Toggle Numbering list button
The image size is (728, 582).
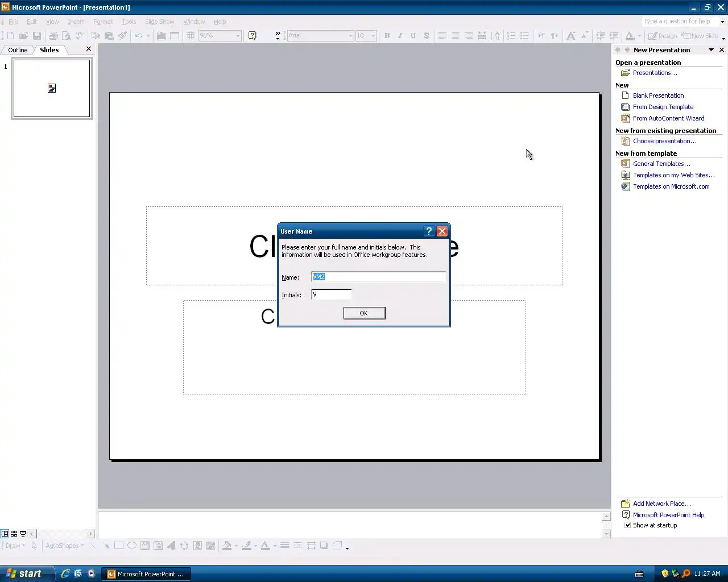click(511, 36)
